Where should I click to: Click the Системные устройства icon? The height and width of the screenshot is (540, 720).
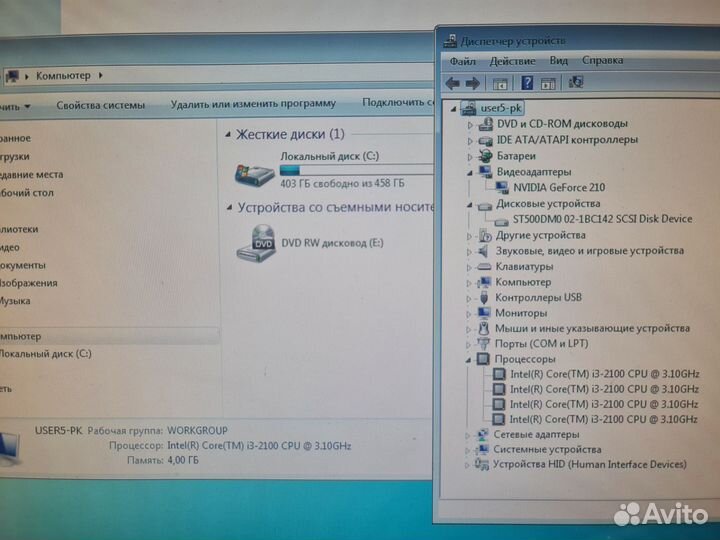(482, 450)
